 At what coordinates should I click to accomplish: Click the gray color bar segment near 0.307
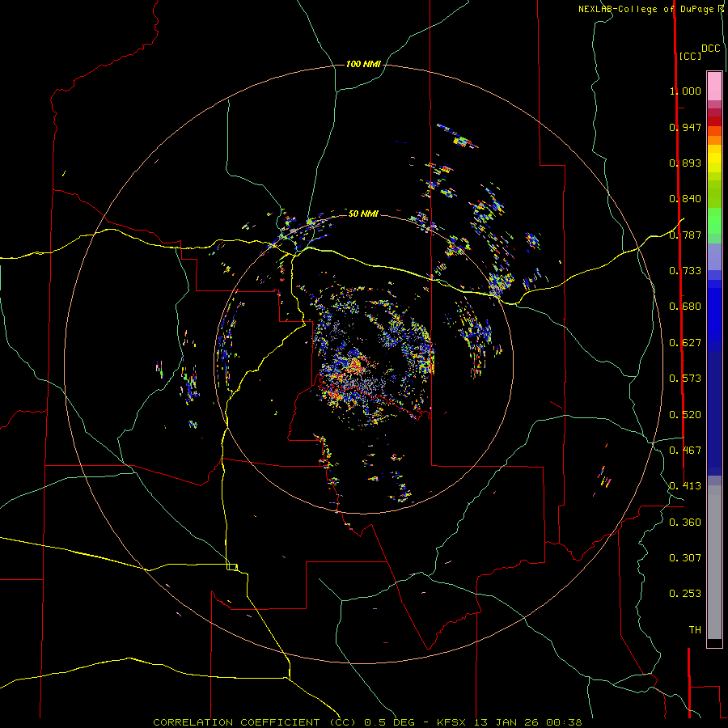tap(714, 562)
